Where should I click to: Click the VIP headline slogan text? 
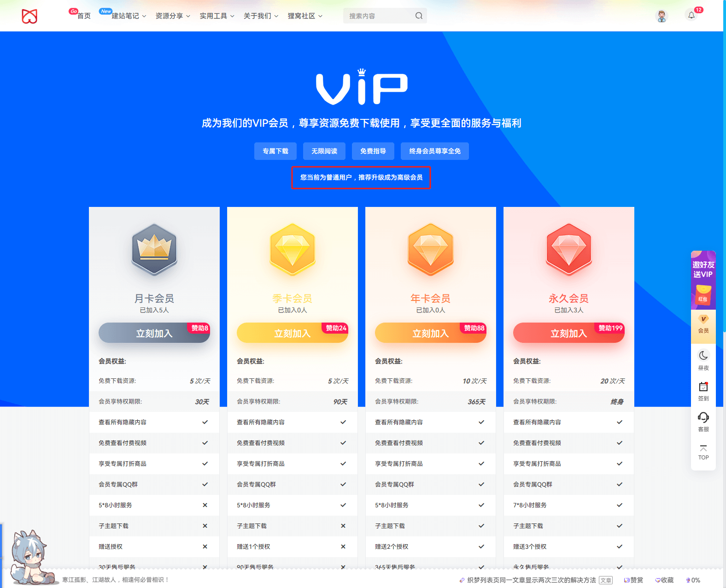[362, 123]
